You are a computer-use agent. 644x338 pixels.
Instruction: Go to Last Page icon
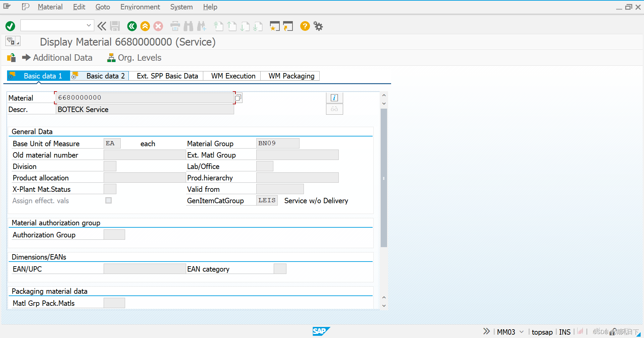[258, 26]
